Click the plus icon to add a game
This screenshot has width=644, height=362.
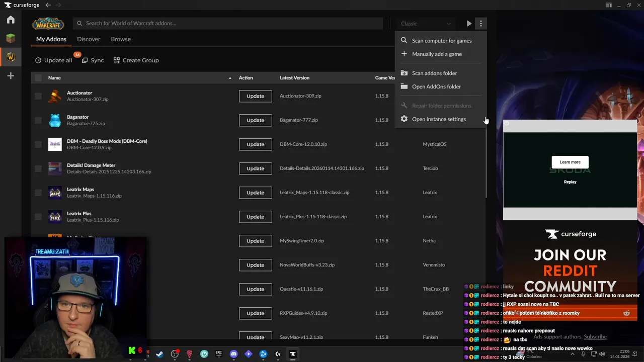click(x=11, y=76)
